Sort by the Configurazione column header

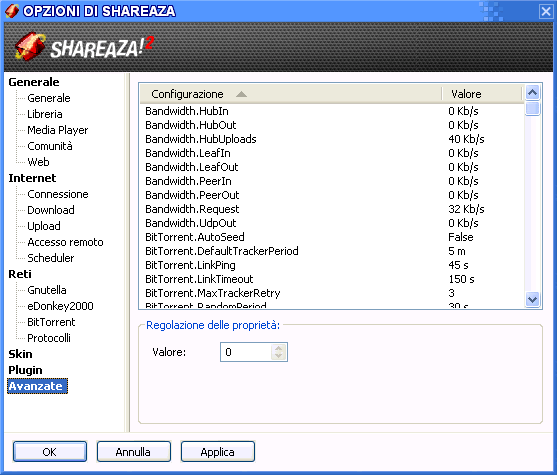pyautogui.click(x=291, y=94)
